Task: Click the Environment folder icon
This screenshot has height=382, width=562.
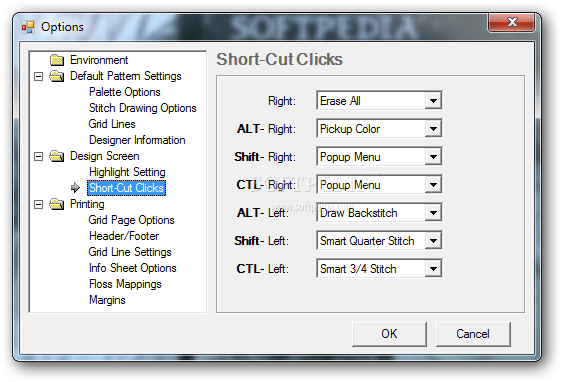Action: [x=57, y=60]
